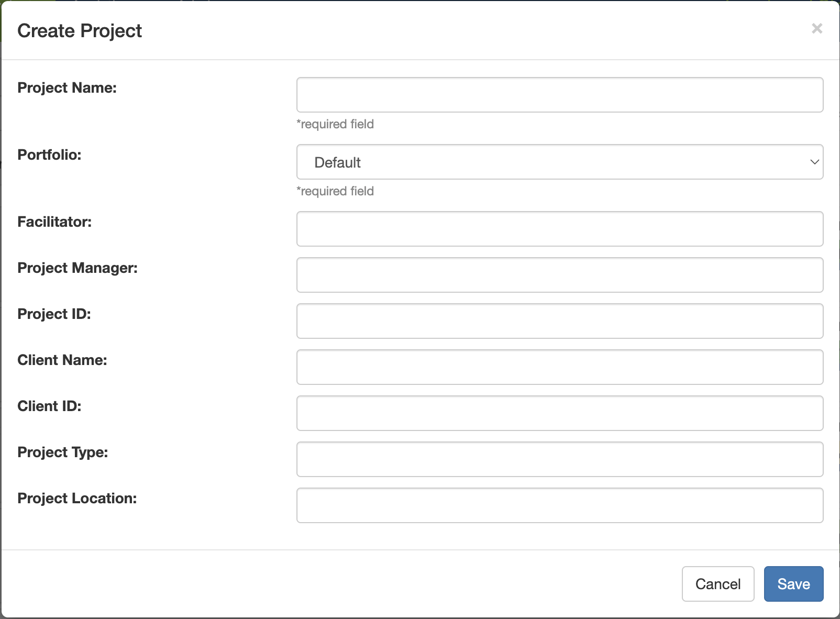Image resolution: width=840 pixels, height=619 pixels.
Task: Focus the Client Name text box
Action: (x=559, y=367)
